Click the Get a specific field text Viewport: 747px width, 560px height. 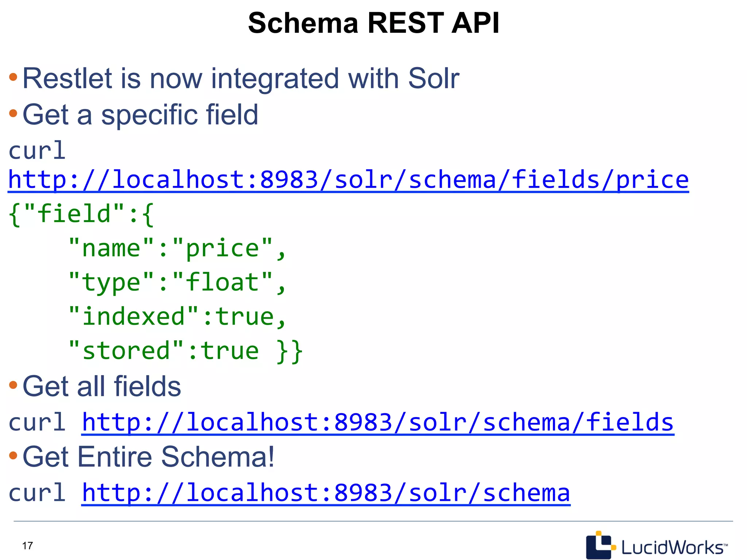click(x=140, y=114)
